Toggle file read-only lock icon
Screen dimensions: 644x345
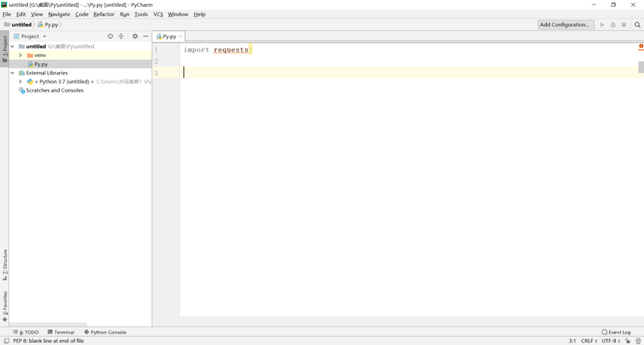(627, 341)
